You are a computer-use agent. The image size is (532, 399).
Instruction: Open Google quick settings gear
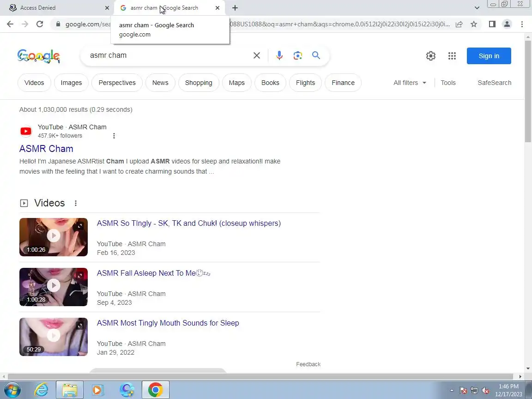click(x=431, y=55)
